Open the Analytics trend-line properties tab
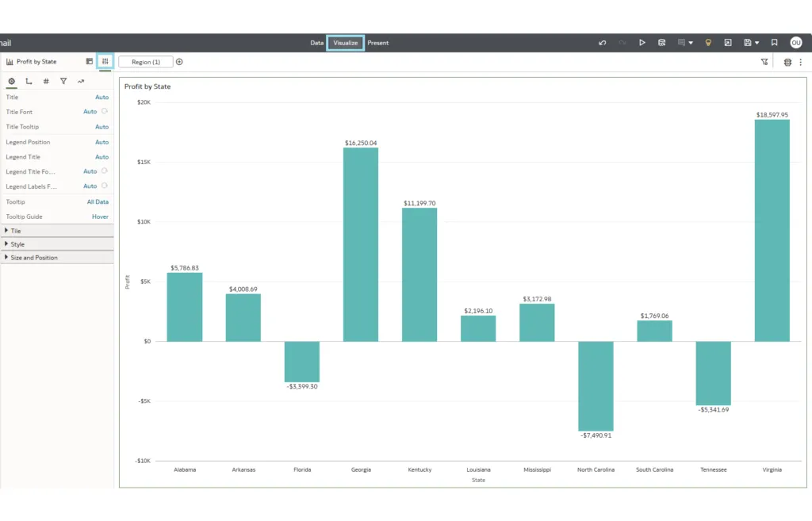 click(x=81, y=81)
